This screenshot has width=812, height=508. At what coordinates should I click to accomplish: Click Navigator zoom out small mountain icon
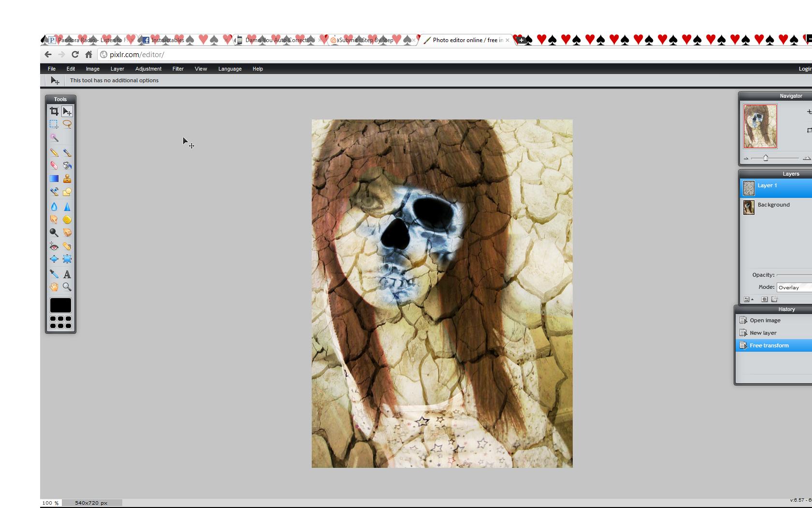(746, 158)
